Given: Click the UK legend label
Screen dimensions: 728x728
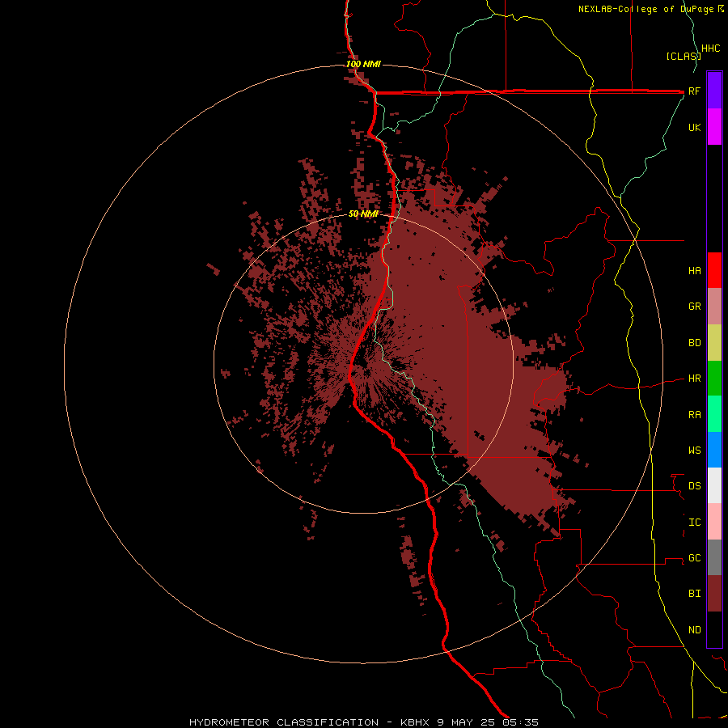Looking at the screenshot, I should click(x=695, y=128).
